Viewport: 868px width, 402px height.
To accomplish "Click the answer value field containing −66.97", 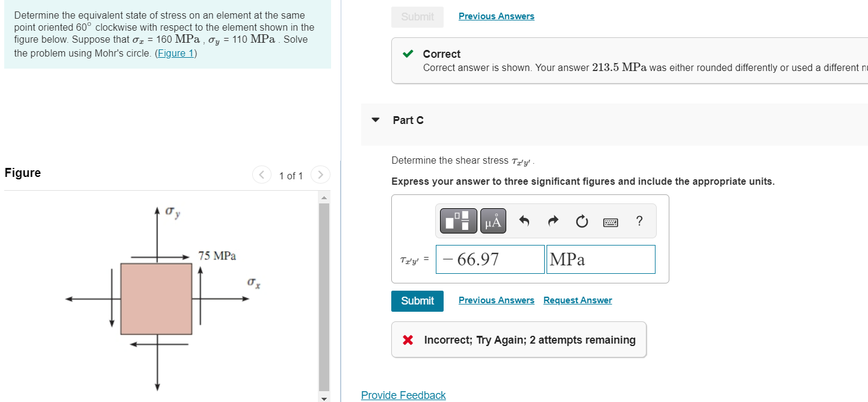I will point(490,259).
